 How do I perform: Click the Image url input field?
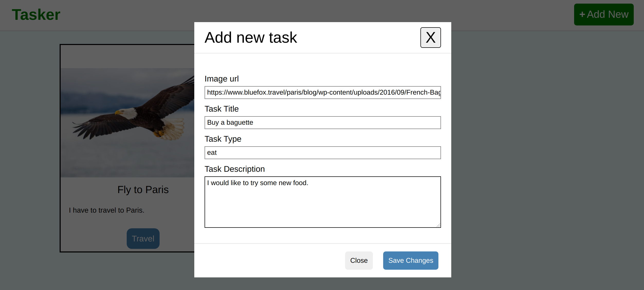[323, 93]
